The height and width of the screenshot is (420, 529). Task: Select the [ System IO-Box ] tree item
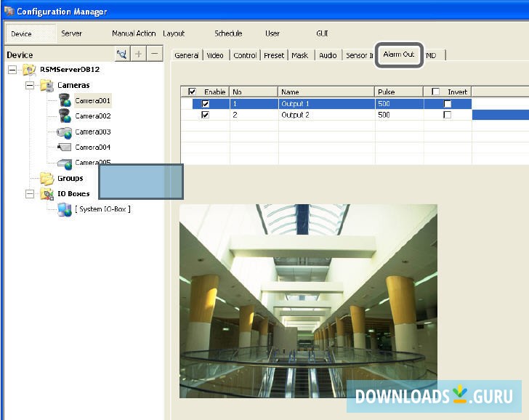[102, 209]
